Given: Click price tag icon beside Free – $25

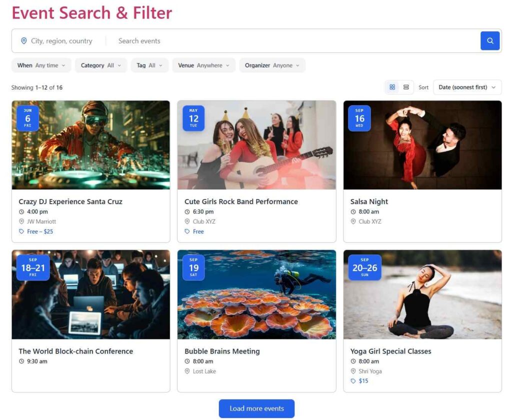Looking at the screenshot, I should pyautogui.click(x=21, y=231).
